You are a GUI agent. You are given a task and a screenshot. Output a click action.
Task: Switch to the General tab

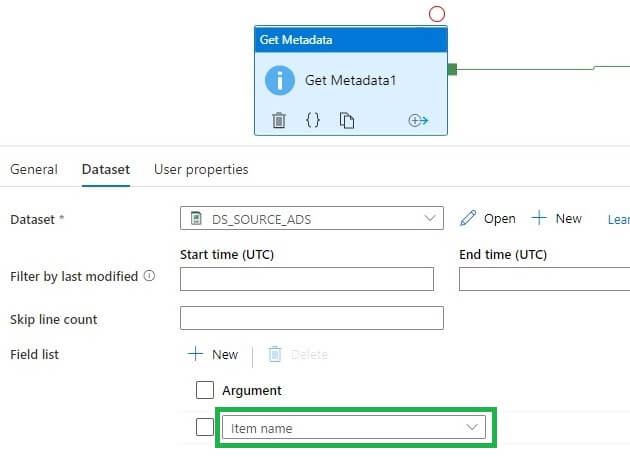pyautogui.click(x=34, y=170)
